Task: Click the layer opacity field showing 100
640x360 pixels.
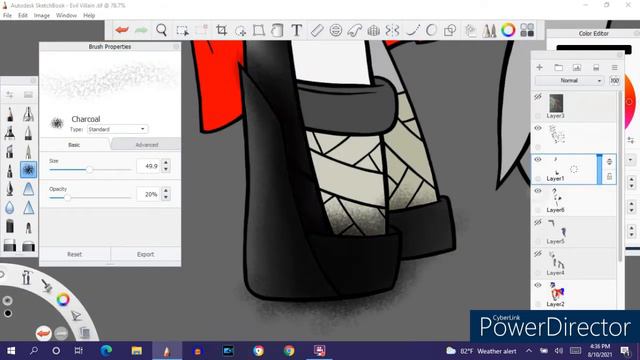Action: 614,81
